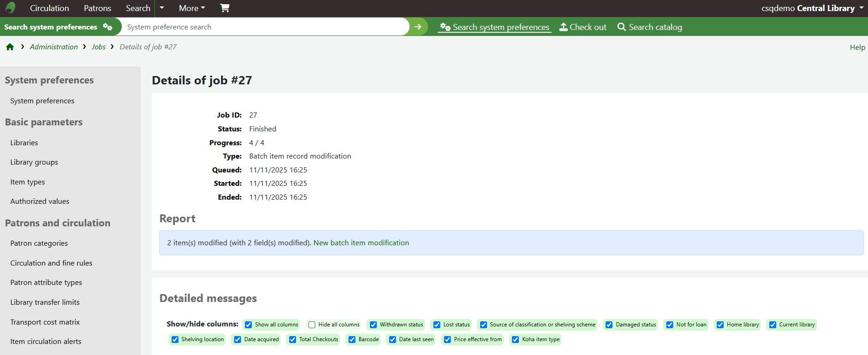This screenshot has width=868, height=355.
Task: Click the 'Details of job #27' breadcrumb text
Action: 148,47
